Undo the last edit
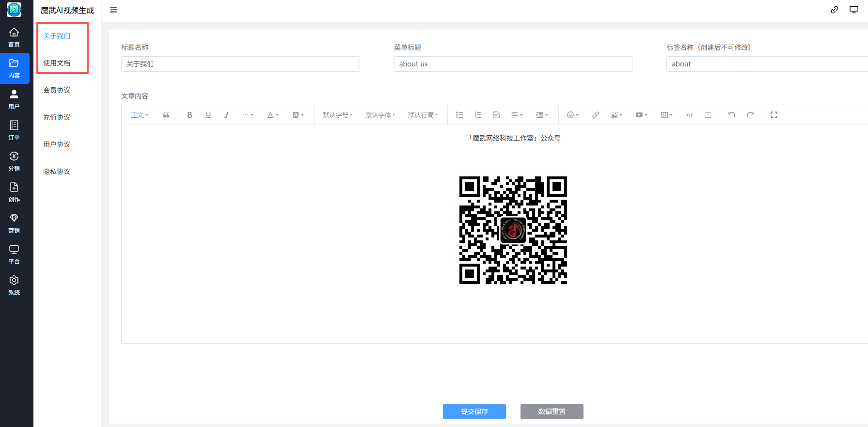Screen dimensions: 868x427 (731, 115)
